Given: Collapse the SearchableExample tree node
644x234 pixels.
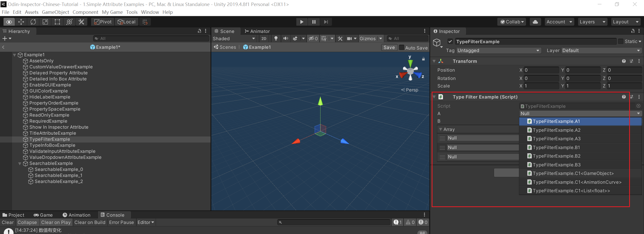Looking at the screenshot, I should coord(20,164).
